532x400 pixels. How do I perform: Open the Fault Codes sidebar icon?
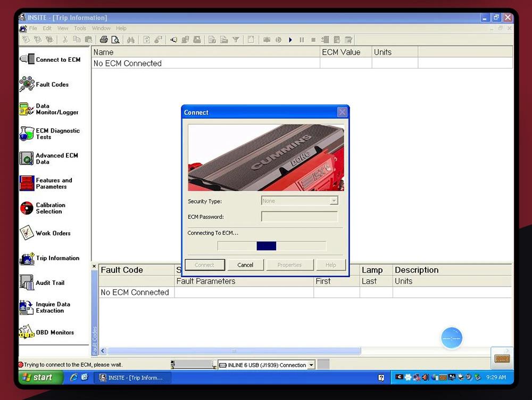(27, 84)
